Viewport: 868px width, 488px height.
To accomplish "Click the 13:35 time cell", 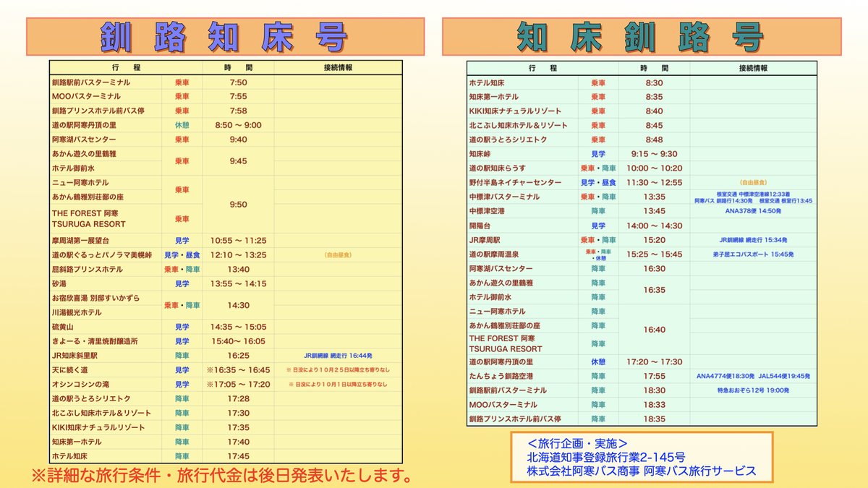I will (x=654, y=197).
